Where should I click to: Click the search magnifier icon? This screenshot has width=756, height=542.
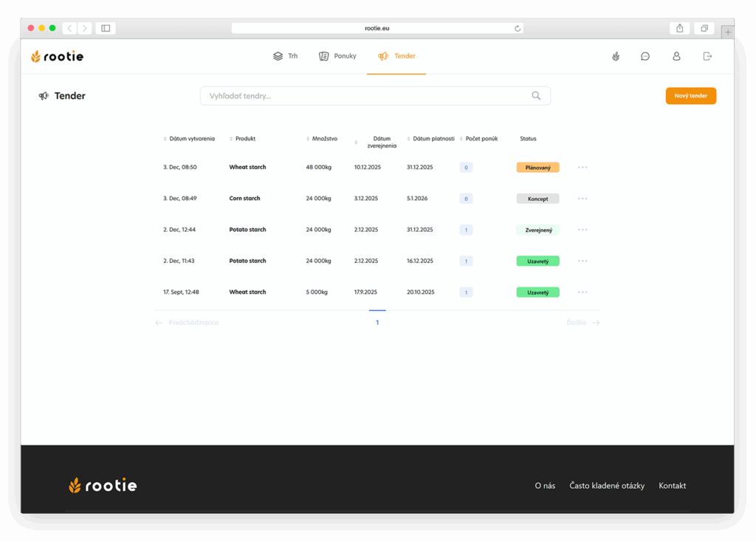[x=536, y=96]
